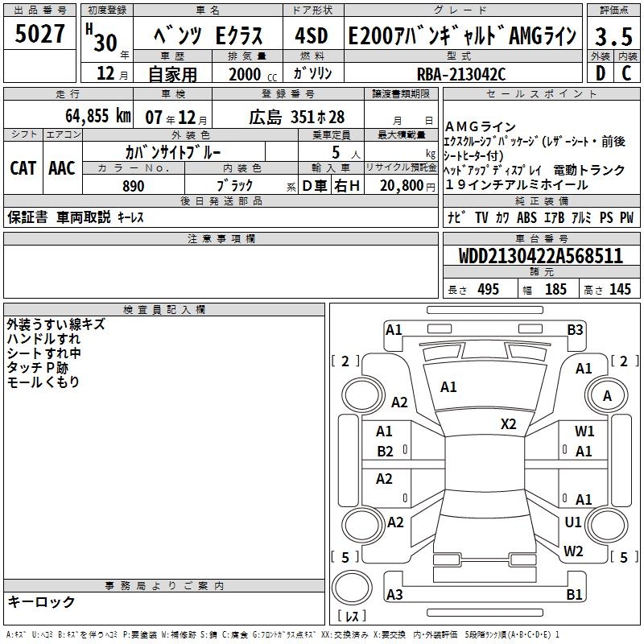Click the wheel circle marked A

(607, 396)
